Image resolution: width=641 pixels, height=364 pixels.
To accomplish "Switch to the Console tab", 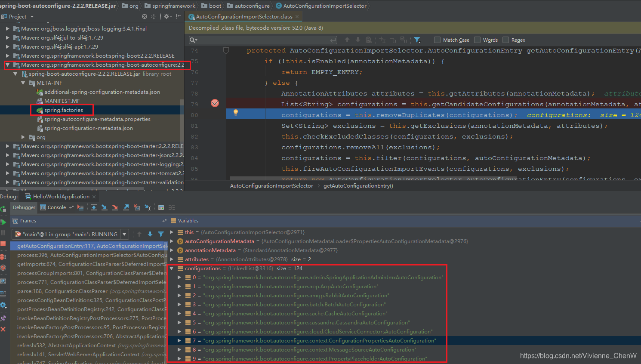I will pos(56,207).
